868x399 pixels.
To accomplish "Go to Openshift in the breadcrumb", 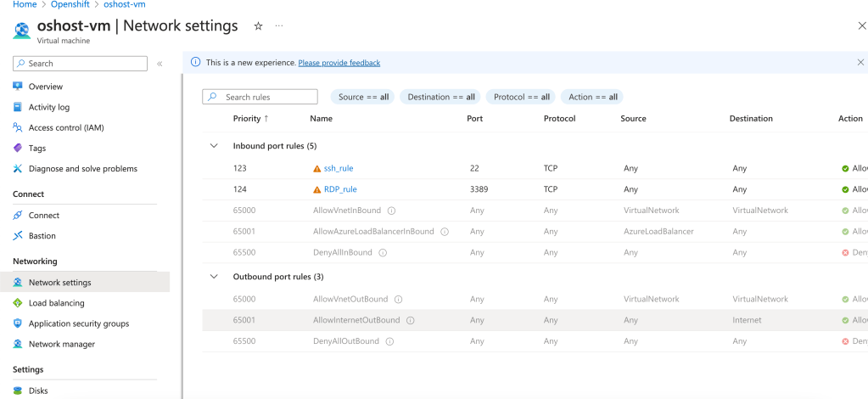I will tap(71, 4).
